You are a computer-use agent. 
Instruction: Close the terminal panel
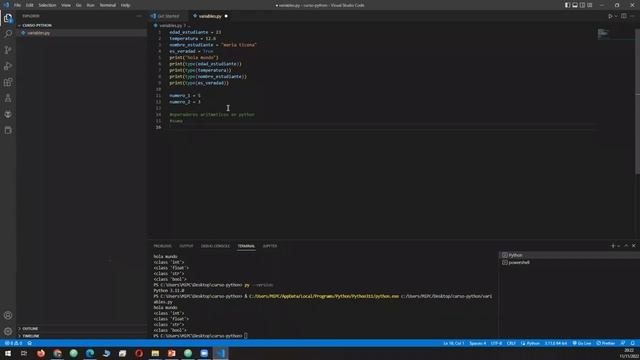click(633, 246)
